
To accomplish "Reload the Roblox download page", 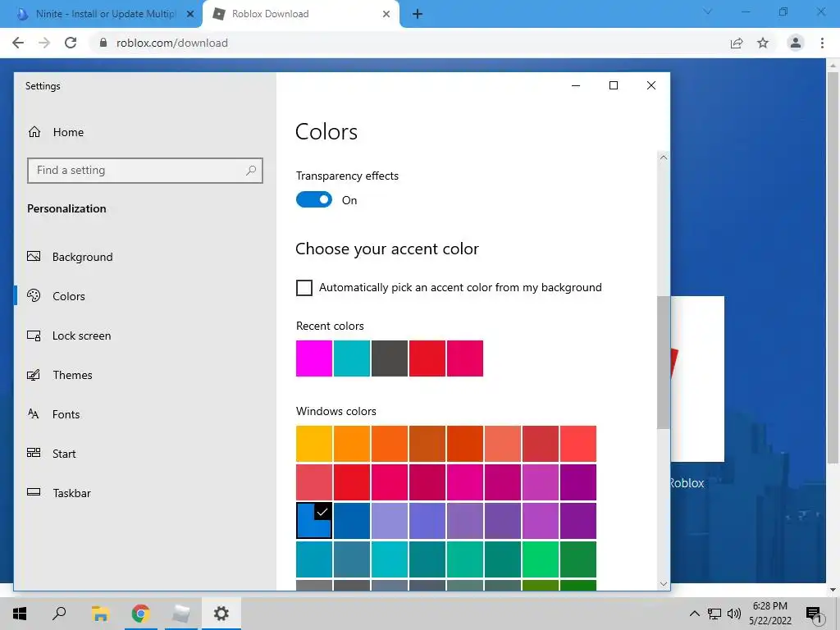I will pos(71,43).
